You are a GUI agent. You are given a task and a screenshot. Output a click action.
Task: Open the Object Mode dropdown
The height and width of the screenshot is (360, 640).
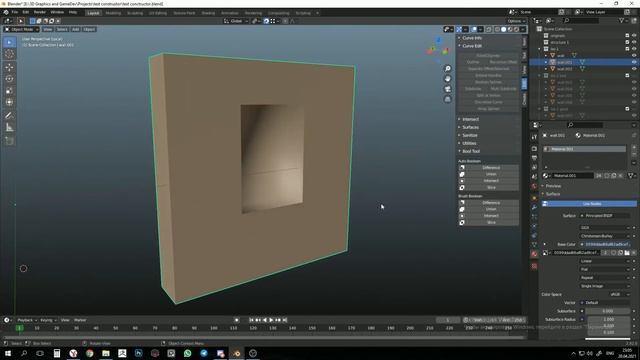tap(22, 29)
